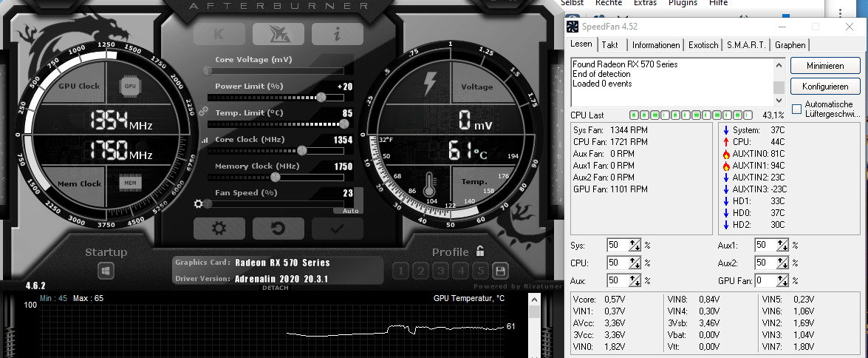
Task: Enable Automatische Lüftergeschwindigkeit checkbox in SpeedFan
Action: click(796, 109)
